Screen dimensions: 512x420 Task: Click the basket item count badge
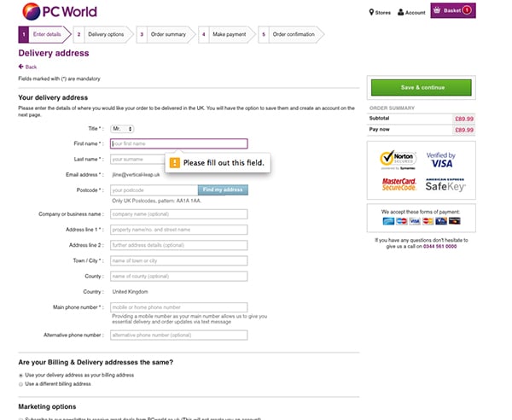click(x=467, y=10)
